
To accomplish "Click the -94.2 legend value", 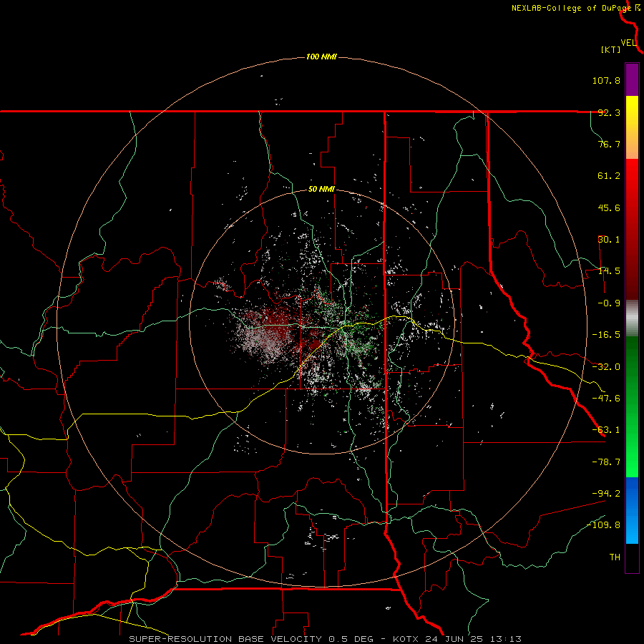I will coord(606,493).
